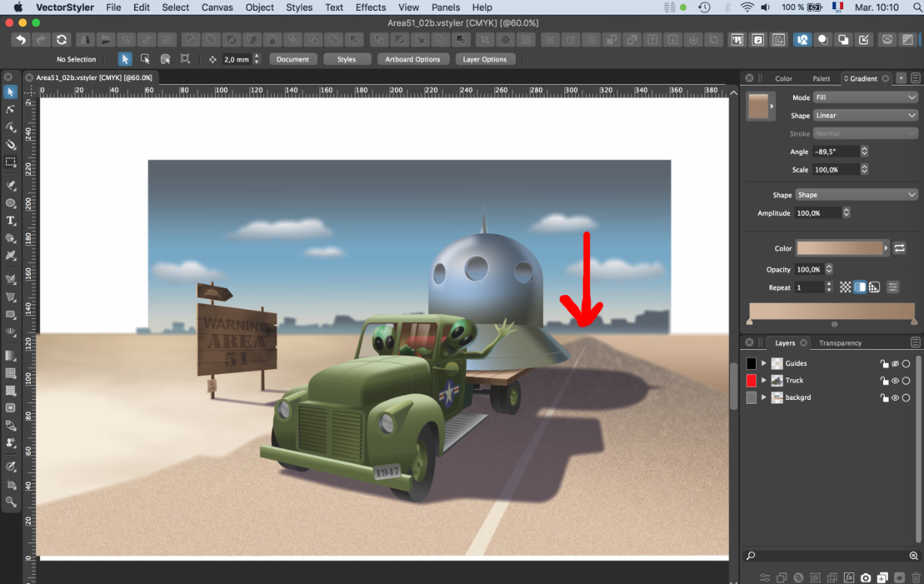Click the Layer Options button
This screenshot has height=584, width=924.
coord(484,59)
